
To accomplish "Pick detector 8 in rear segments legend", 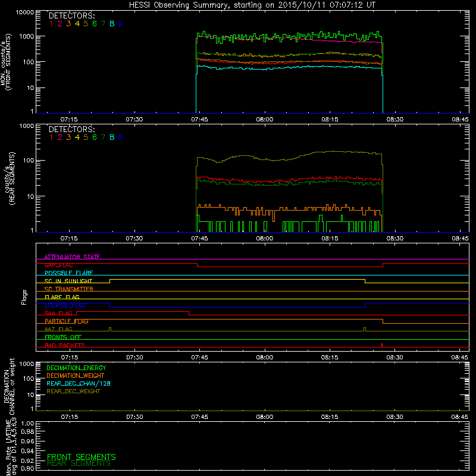I will point(112,137).
